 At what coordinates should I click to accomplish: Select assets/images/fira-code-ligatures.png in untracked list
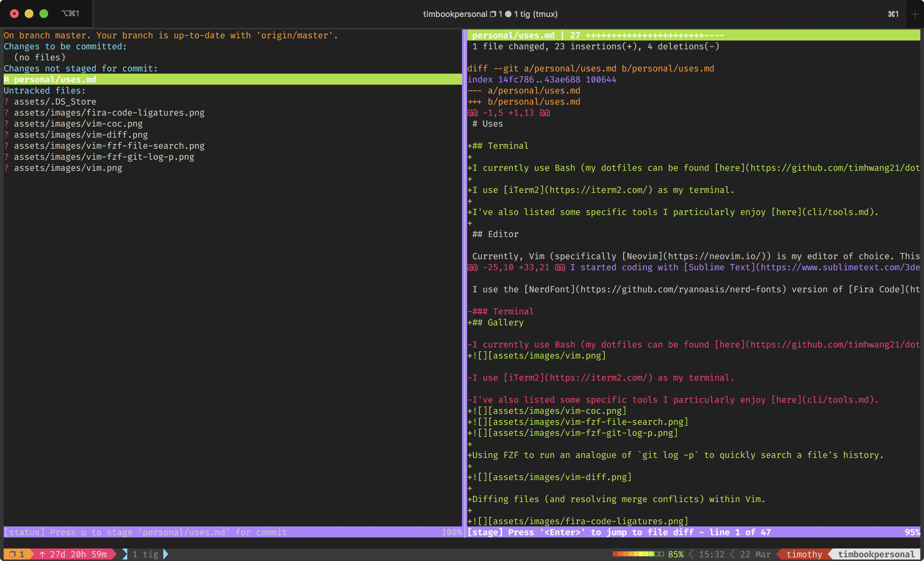tap(109, 113)
